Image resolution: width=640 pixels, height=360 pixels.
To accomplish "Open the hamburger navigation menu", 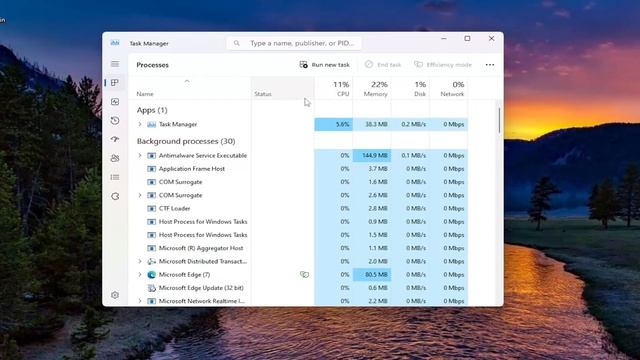I will [115, 64].
